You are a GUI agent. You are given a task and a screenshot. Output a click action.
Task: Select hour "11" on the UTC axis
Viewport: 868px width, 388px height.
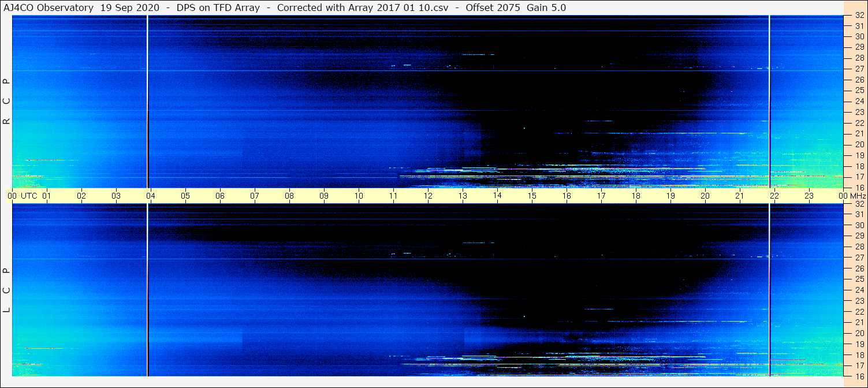coord(393,196)
